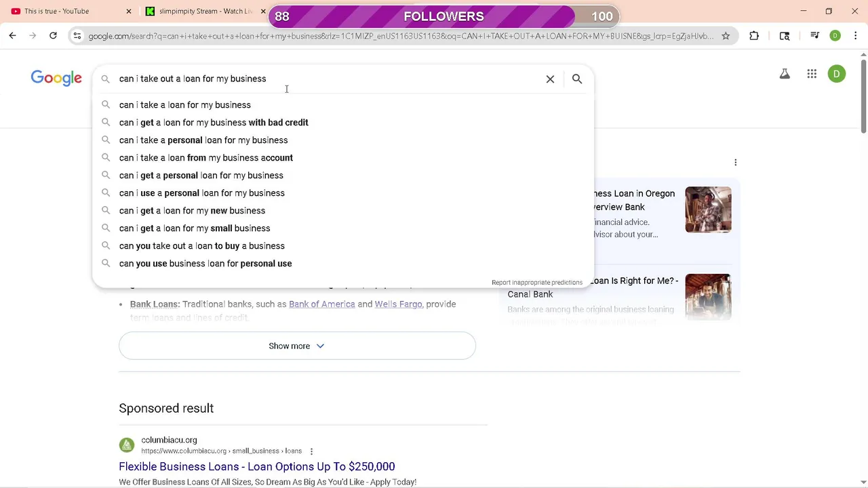This screenshot has width=868, height=488.
Task: Click the blue search magnifier button
Action: click(577, 79)
